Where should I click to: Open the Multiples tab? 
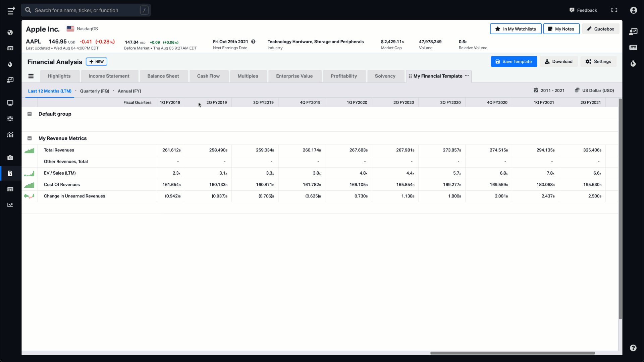(x=248, y=76)
